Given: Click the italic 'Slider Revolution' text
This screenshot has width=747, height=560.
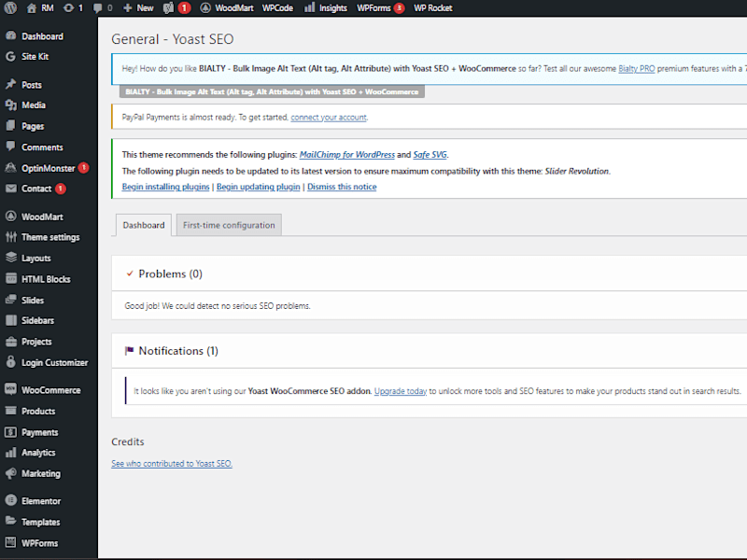Looking at the screenshot, I should point(577,171).
